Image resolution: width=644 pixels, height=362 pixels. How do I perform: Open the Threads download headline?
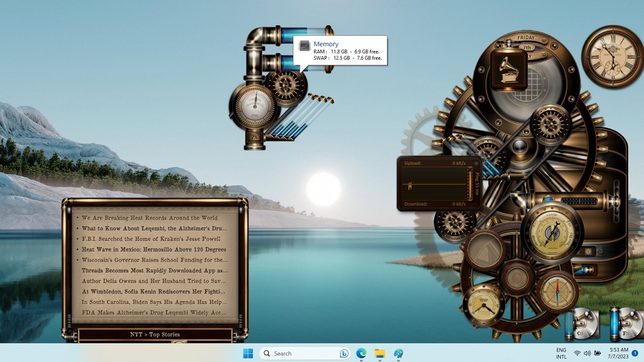153,270
